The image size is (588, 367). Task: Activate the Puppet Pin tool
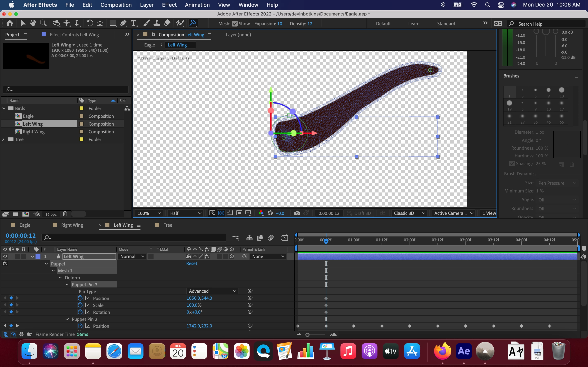193,23
